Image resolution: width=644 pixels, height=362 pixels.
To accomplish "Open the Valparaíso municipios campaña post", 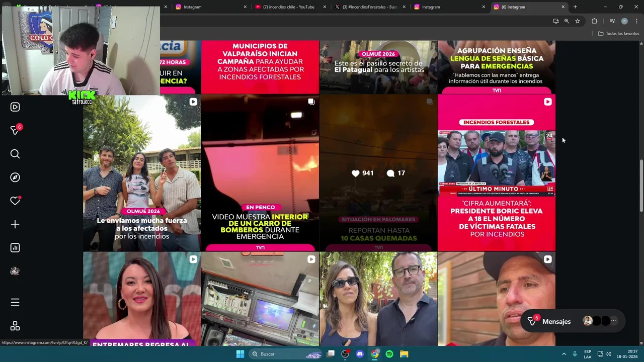I will click(260, 67).
